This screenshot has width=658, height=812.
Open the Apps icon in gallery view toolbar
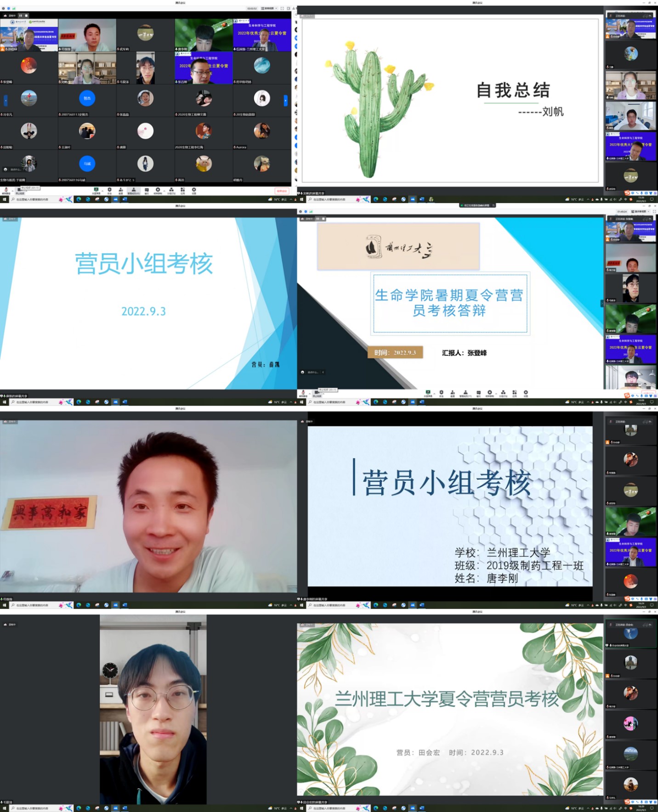(182, 190)
